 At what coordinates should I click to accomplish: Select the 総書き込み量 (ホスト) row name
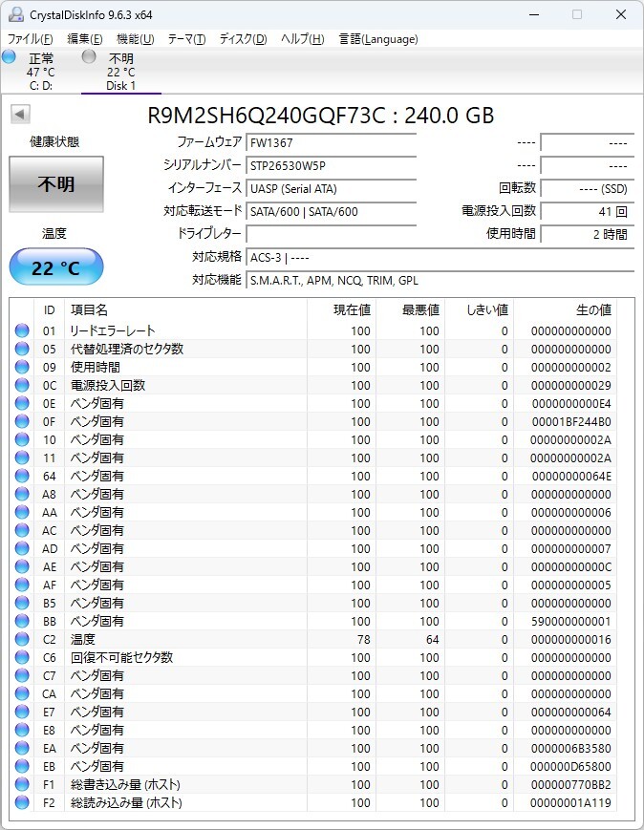125,784
